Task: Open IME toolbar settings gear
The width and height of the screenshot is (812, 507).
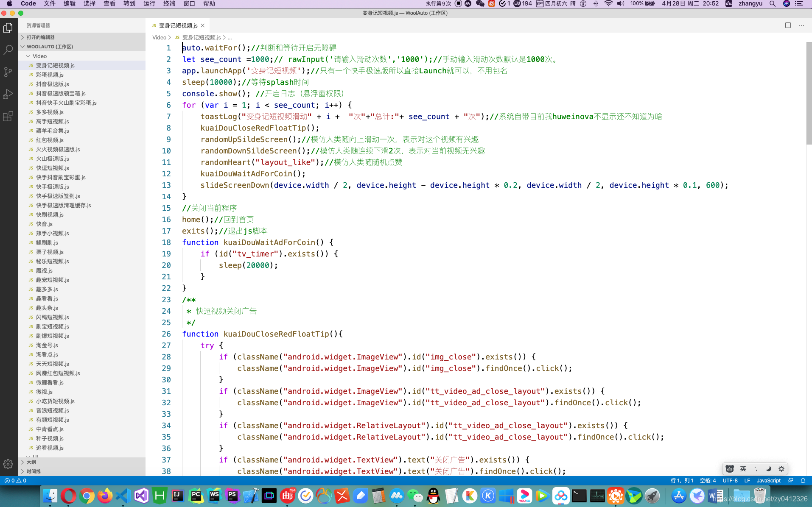Action: coord(781,468)
